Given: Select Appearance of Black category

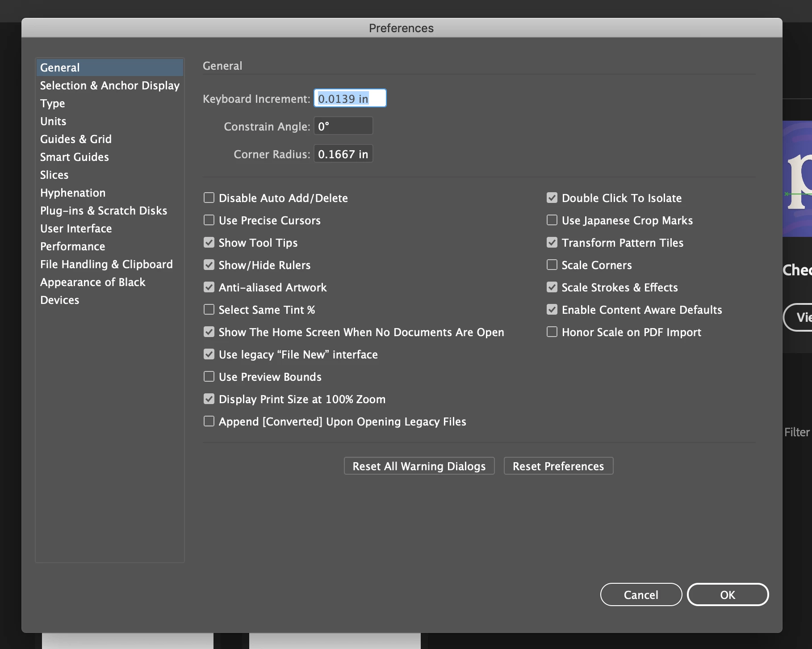Looking at the screenshot, I should [x=109, y=282].
